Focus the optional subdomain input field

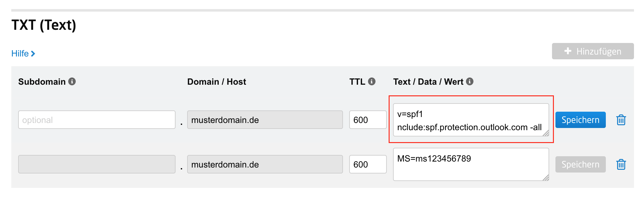[97, 120]
